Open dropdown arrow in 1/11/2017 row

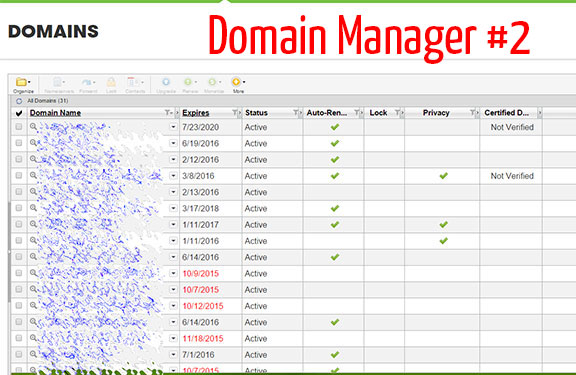(x=173, y=224)
